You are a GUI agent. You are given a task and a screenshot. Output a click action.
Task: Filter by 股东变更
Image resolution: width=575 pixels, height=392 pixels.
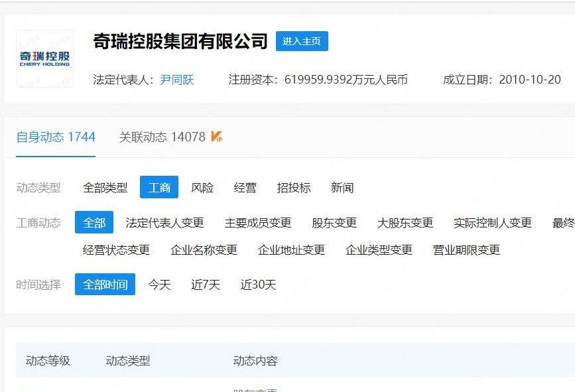pos(334,223)
